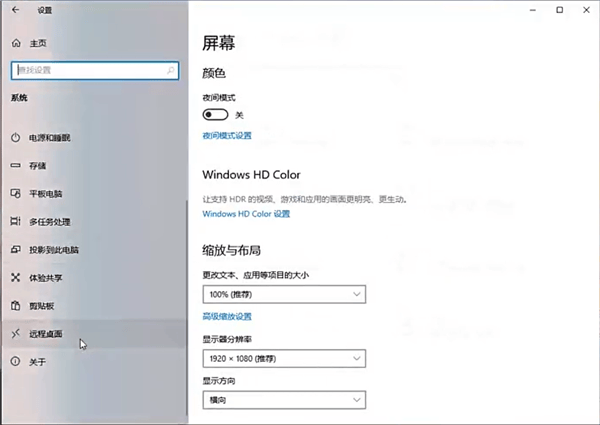Maximize the Settings window
This screenshot has height=425, width=600.
coord(559,10)
